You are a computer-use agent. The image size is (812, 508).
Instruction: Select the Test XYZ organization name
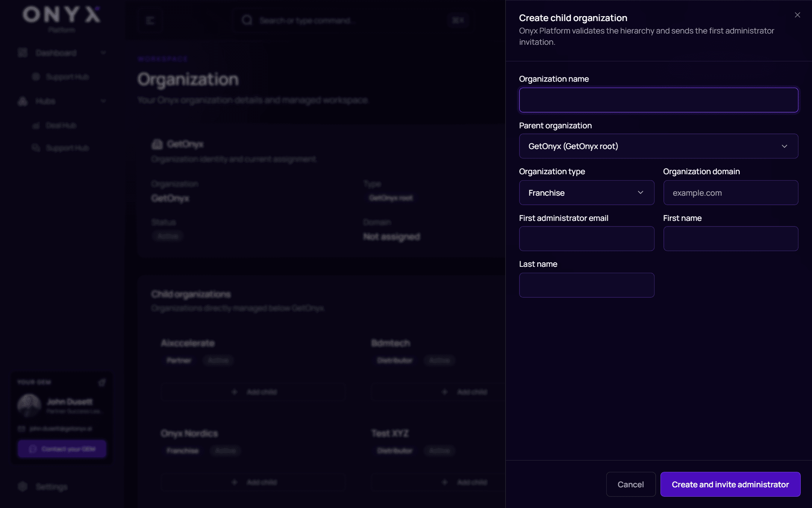tap(390, 433)
